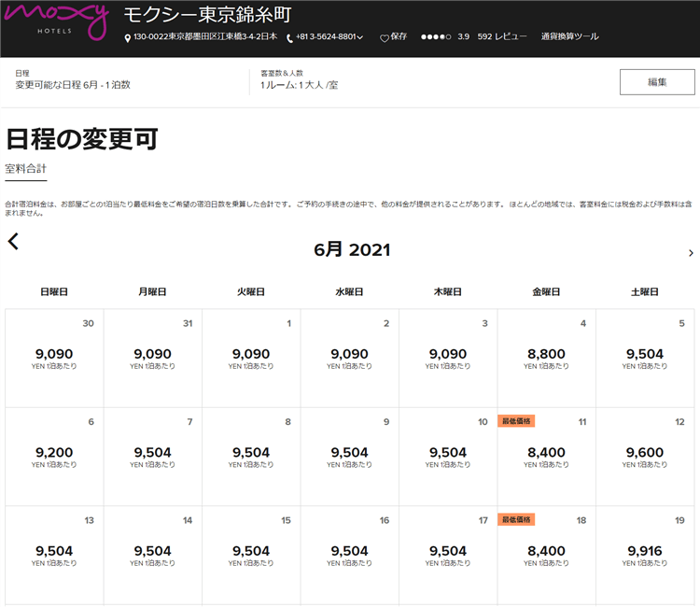
Task: Click the 編集 edit button
Action: 656,82
